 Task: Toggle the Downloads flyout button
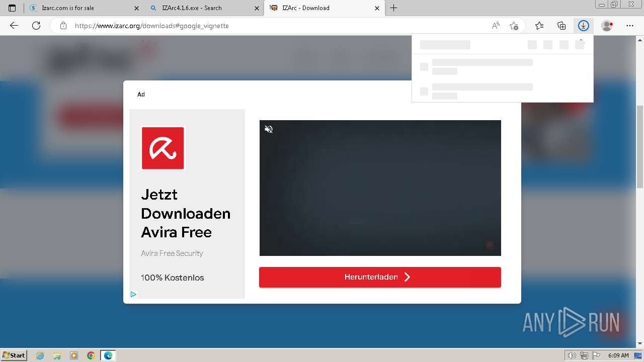pos(584,26)
